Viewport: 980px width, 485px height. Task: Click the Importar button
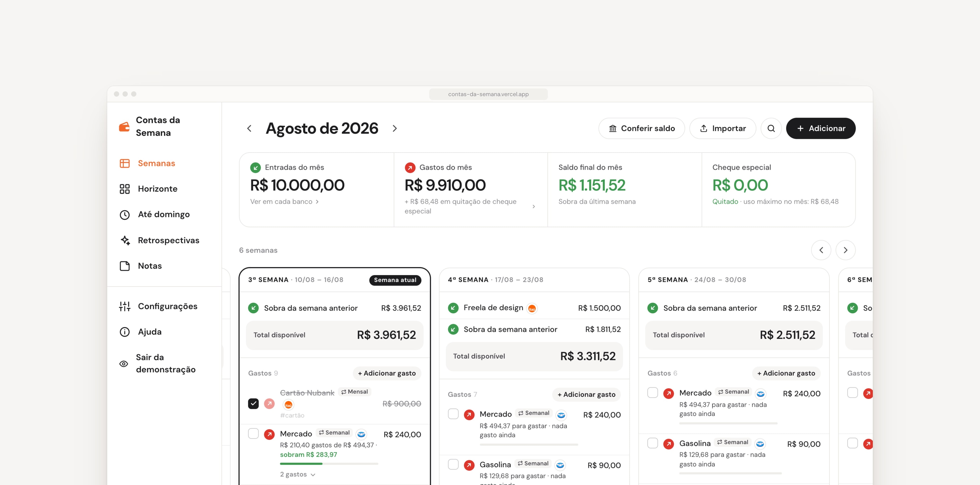tap(722, 128)
